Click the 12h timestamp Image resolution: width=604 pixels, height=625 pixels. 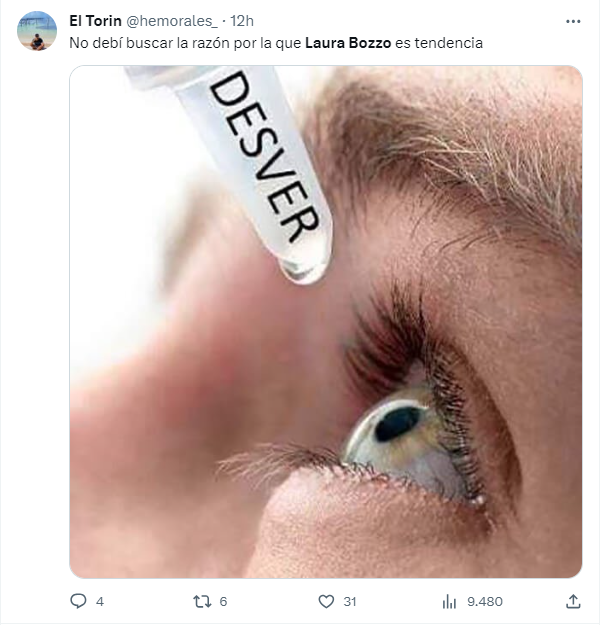(242, 21)
